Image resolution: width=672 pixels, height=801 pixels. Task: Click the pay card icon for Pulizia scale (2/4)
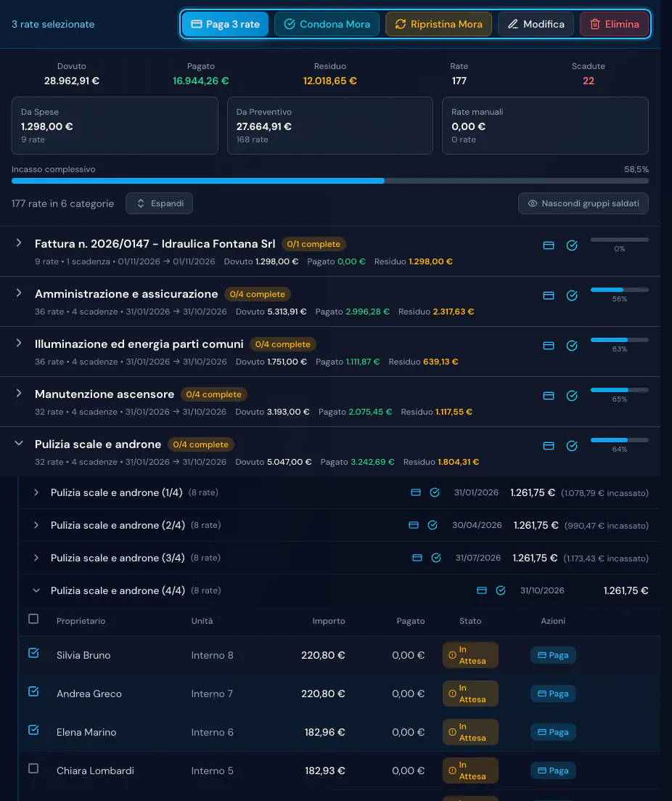[x=414, y=525]
